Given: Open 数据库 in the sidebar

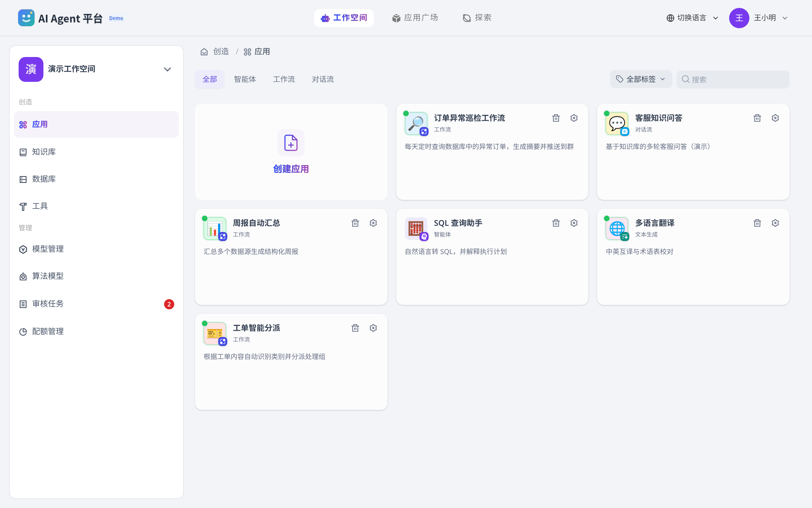Looking at the screenshot, I should (96, 179).
